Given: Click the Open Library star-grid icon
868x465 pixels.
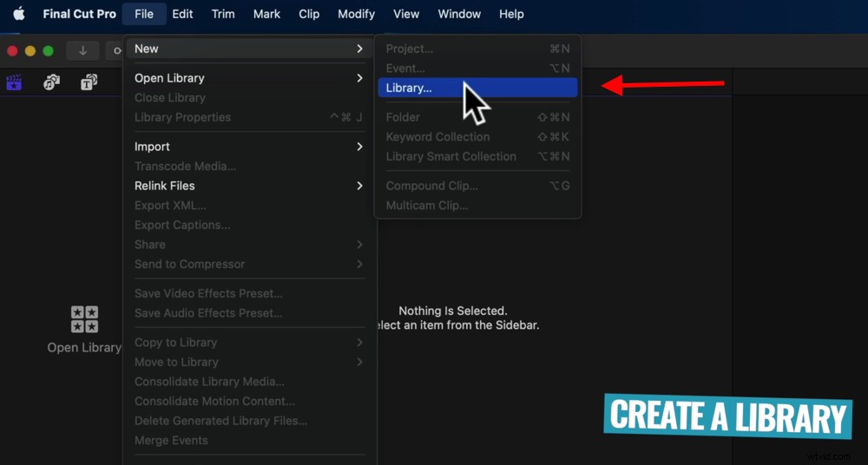Looking at the screenshot, I should (85, 319).
